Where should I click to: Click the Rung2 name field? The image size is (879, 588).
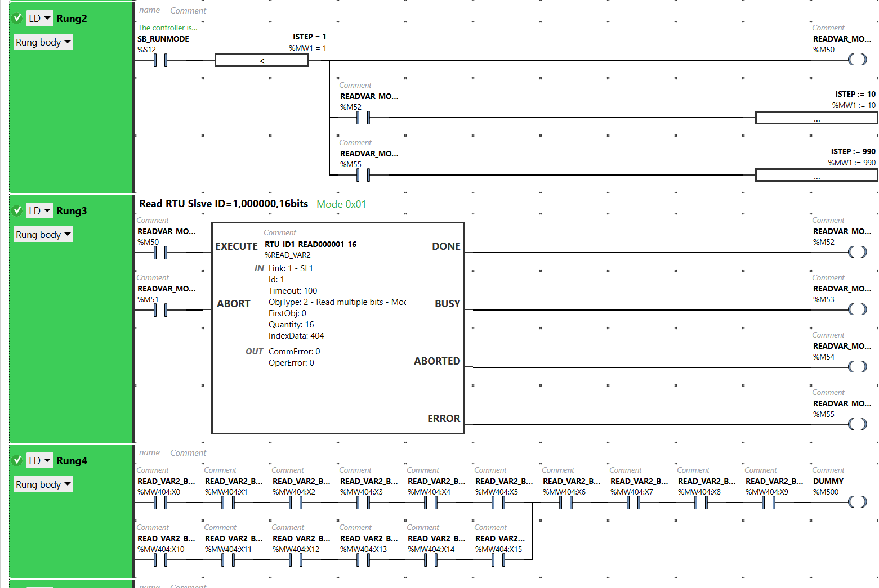150,10
